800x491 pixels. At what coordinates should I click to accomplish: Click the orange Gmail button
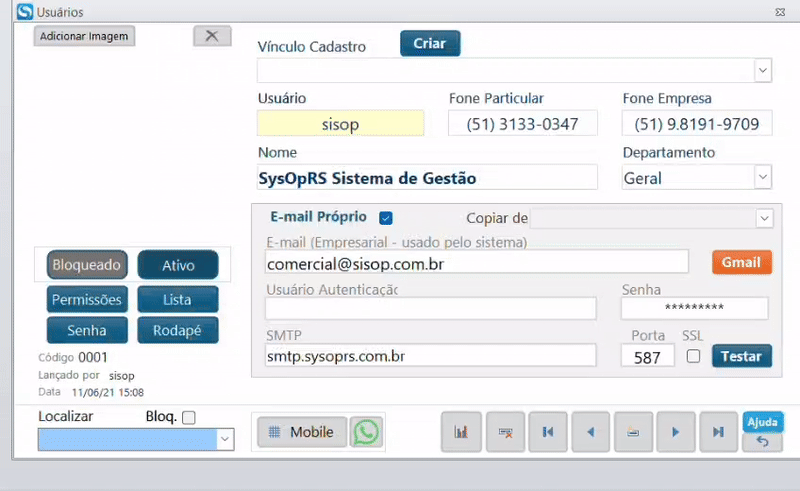tap(741, 262)
